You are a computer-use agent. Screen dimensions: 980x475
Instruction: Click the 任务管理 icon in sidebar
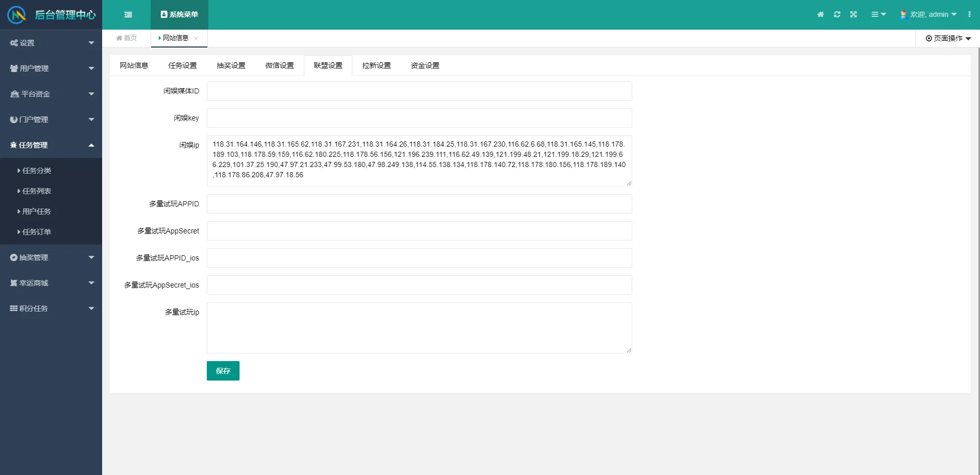coord(13,145)
